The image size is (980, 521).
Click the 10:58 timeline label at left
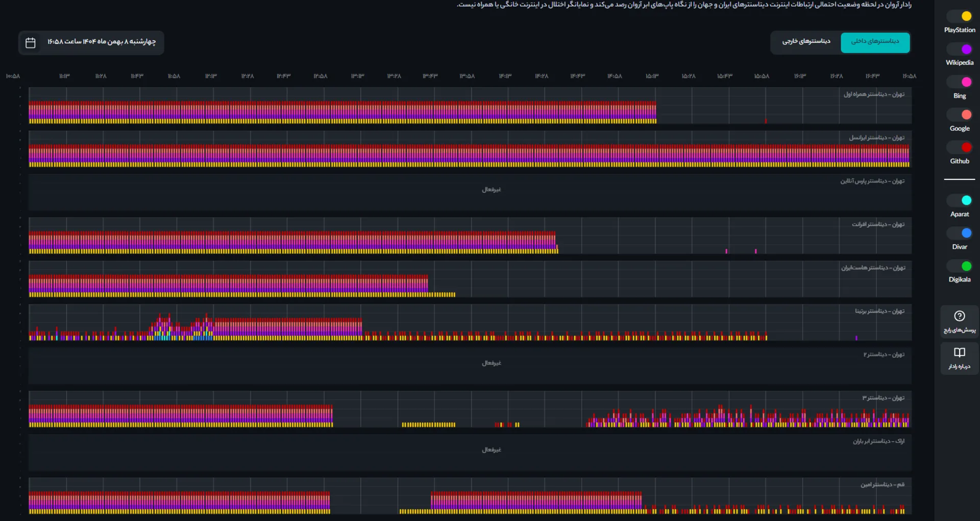13,76
